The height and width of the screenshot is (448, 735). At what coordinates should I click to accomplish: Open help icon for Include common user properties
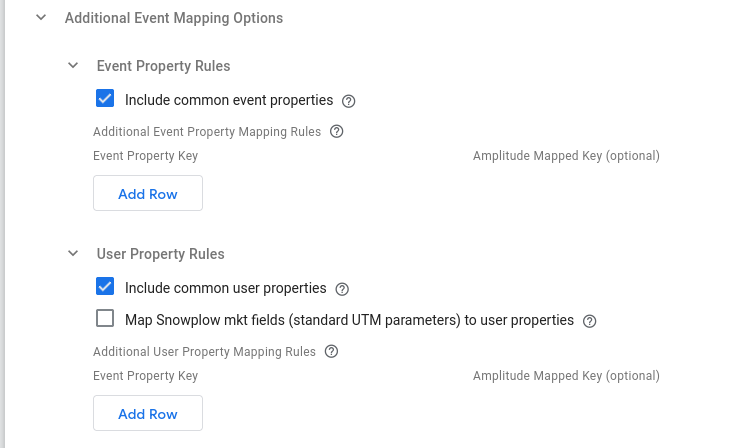tap(342, 289)
